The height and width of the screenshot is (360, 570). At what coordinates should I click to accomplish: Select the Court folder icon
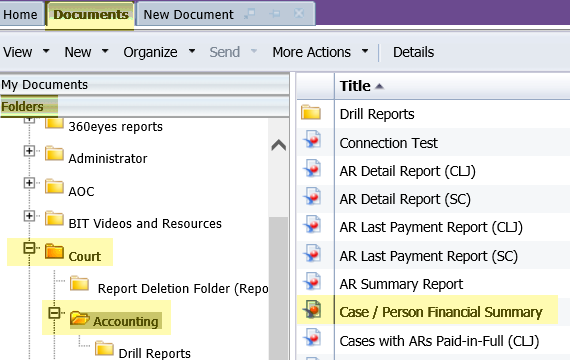click(54, 251)
